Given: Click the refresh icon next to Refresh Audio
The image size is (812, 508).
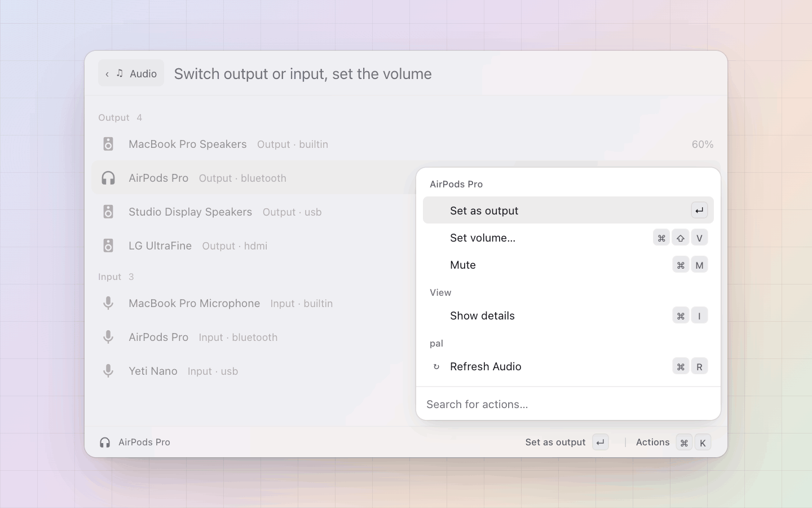Looking at the screenshot, I should click(x=436, y=367).
